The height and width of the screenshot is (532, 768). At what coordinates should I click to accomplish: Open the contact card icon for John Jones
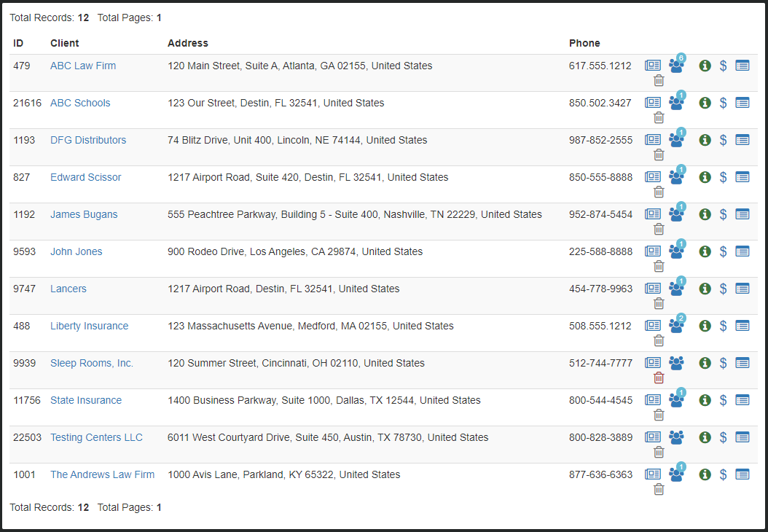[652, 251]
